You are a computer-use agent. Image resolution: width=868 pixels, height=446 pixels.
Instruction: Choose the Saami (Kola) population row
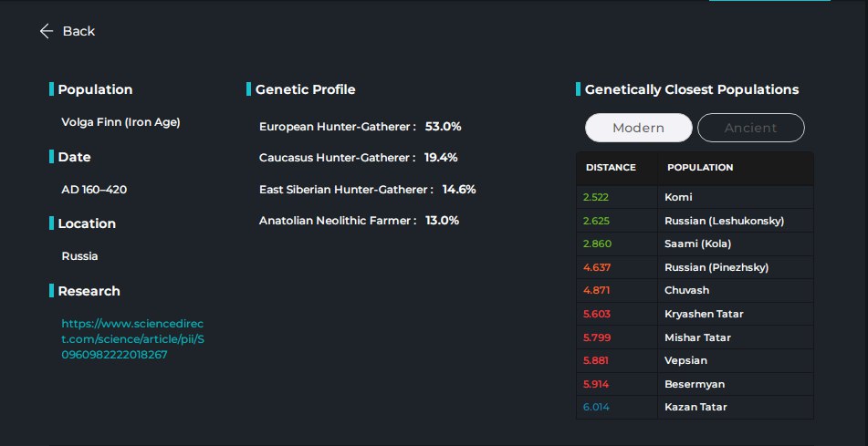coord(695,244)
